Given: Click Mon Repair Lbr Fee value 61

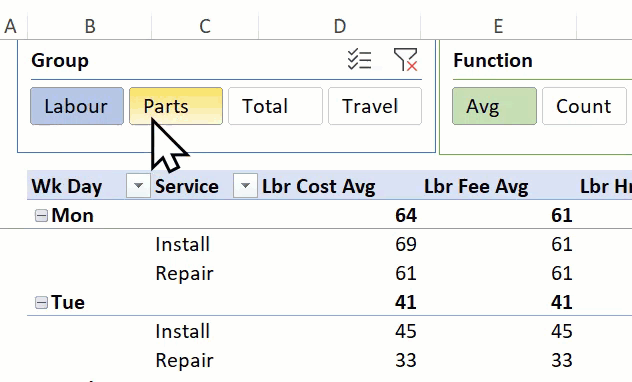Looking at the screenshot, I should point(562,274).
